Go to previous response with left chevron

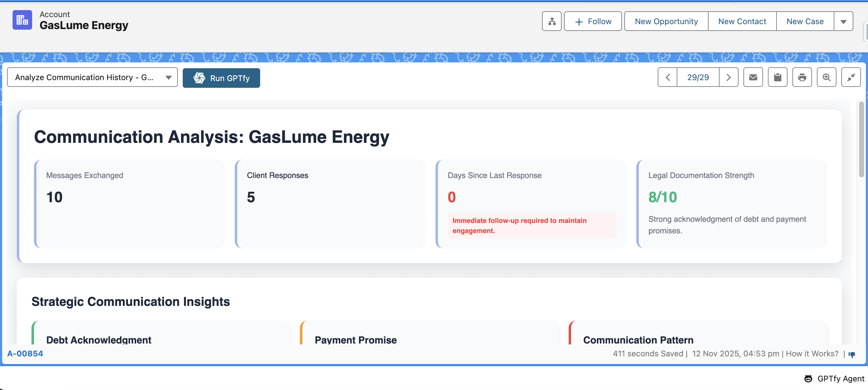click(x=668, y=77)
